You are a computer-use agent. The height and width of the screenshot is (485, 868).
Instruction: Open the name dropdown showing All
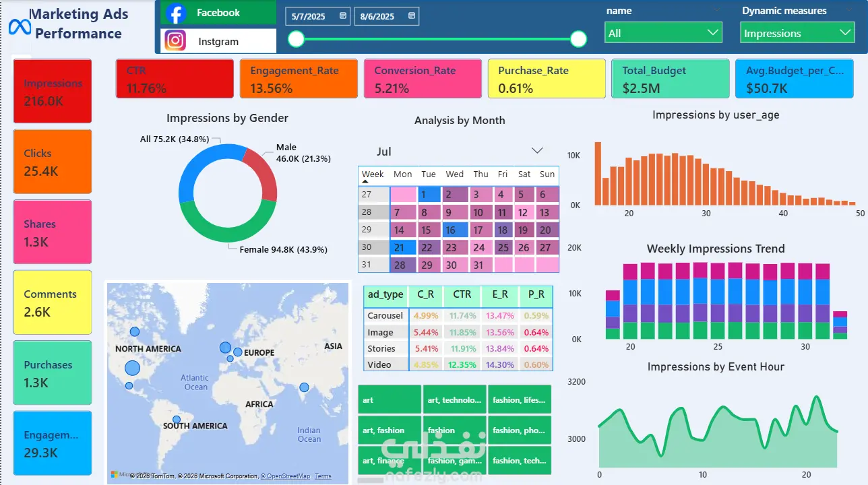coord(664,33)
